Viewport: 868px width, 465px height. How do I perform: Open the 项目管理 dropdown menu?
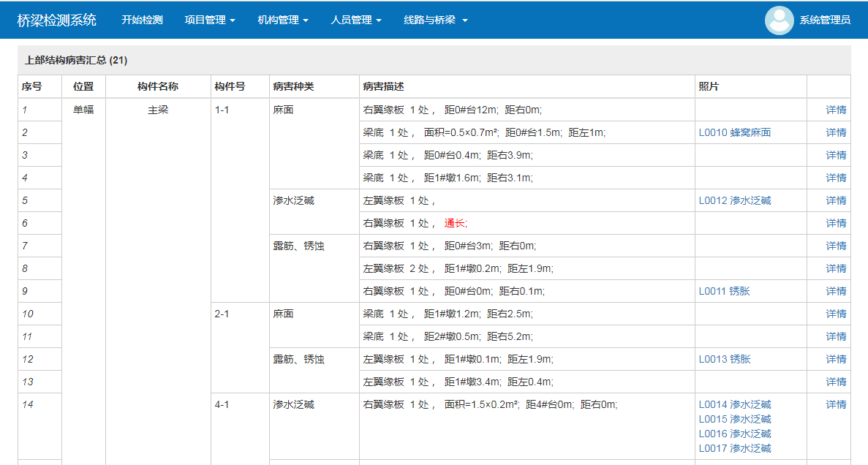point(209,20)
